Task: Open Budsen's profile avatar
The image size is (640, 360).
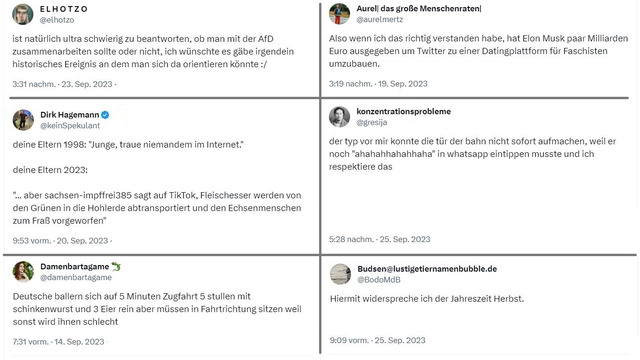Action: coord(340,274)
